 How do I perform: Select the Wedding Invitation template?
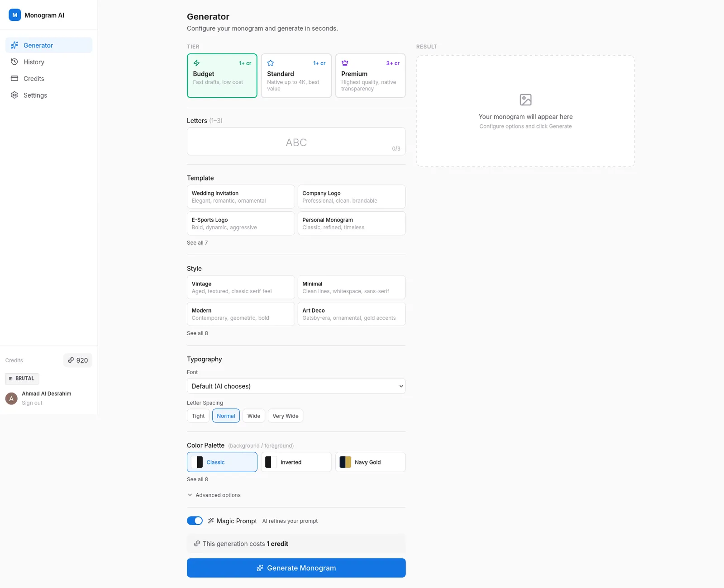pyautogui.click(x=241, y=197)
